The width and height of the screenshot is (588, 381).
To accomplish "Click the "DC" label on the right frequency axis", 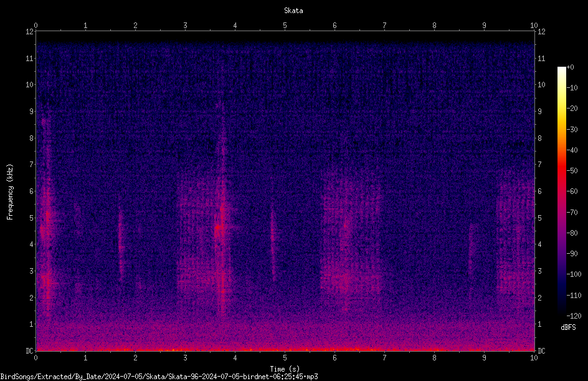I will (541, 351).
